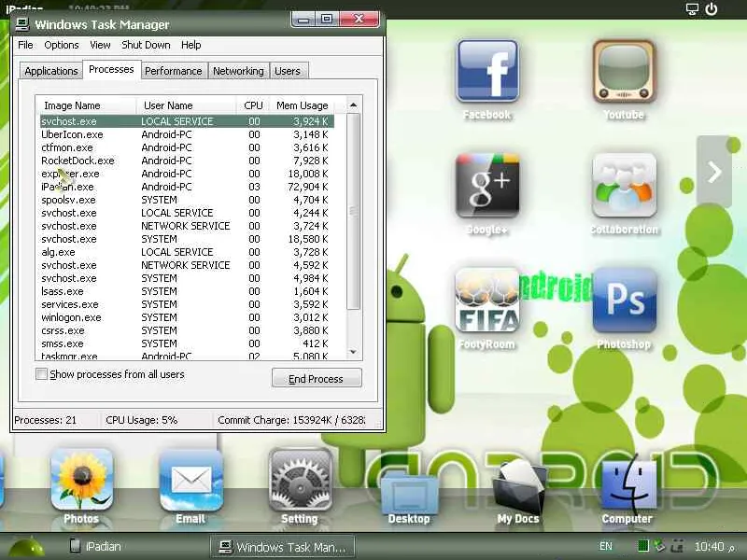Select the RocketDock.exe process row
747x560 pixels.
(187, 161)
